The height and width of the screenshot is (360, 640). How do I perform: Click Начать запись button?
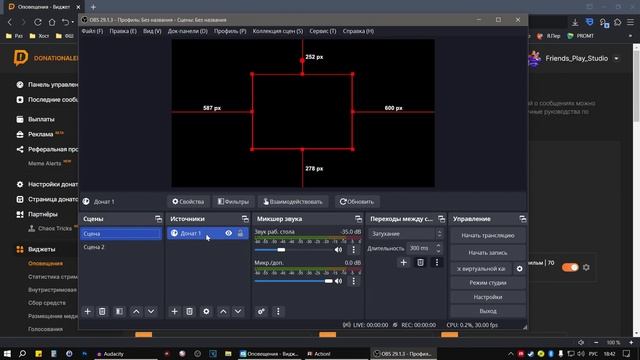tap(488, 253)
